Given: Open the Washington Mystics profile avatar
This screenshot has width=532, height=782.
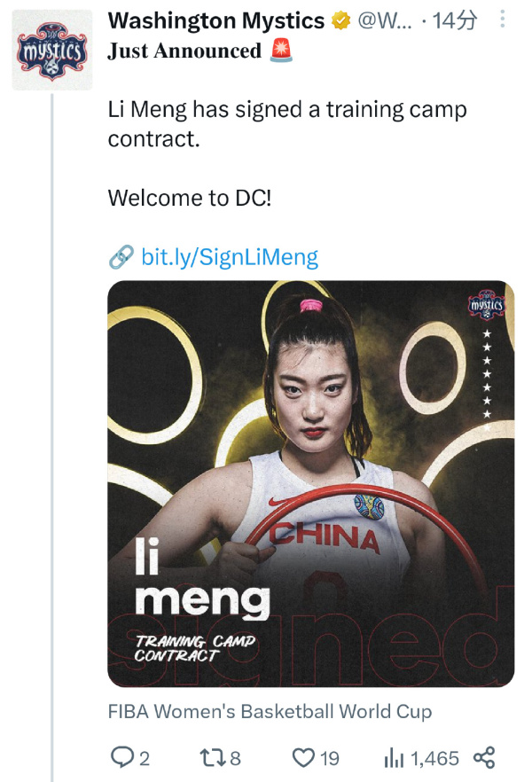Looking at the screenshot, I should (52, 51).
